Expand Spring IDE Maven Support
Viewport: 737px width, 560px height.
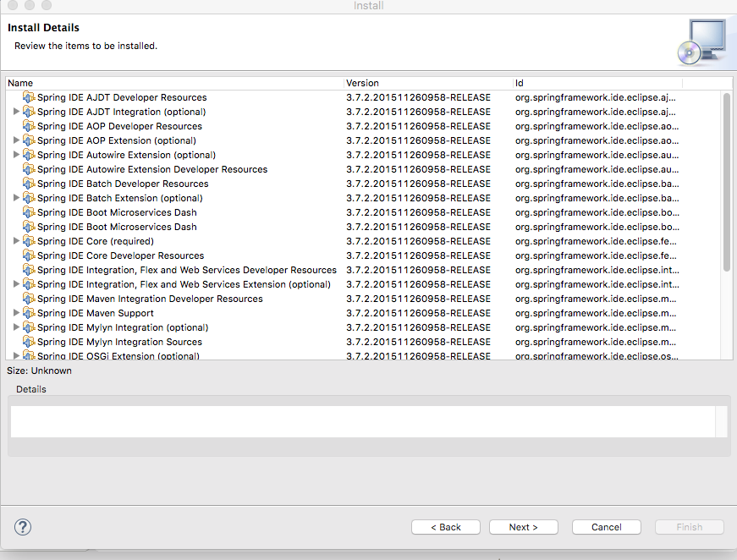point(16,312)
